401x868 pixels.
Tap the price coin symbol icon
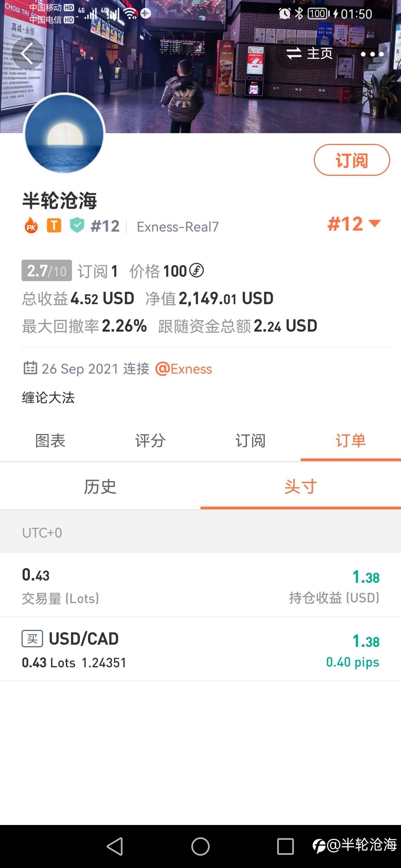[197, 270]
